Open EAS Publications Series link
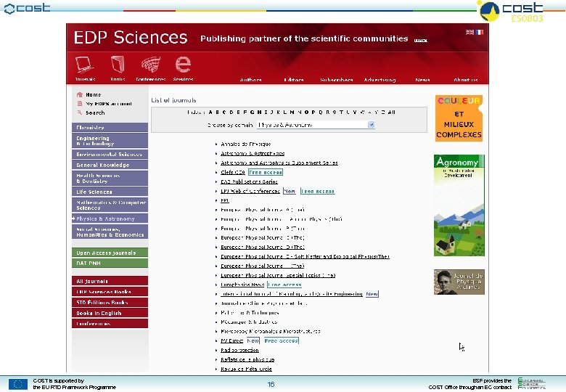This screenshot has width=566, height=392. pyautogui.click(x=249, y=181)
